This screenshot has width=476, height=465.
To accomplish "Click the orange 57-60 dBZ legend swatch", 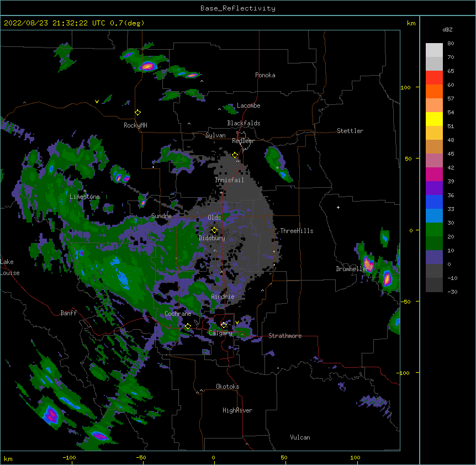I will [434, 92].
